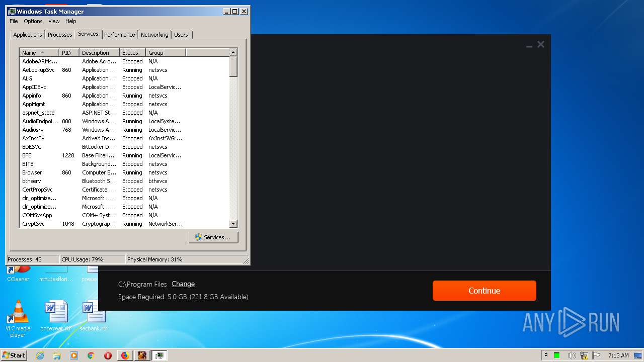Select the Audiosrv service row
This screenshot has height=362, width=644.
coord(124,130)
